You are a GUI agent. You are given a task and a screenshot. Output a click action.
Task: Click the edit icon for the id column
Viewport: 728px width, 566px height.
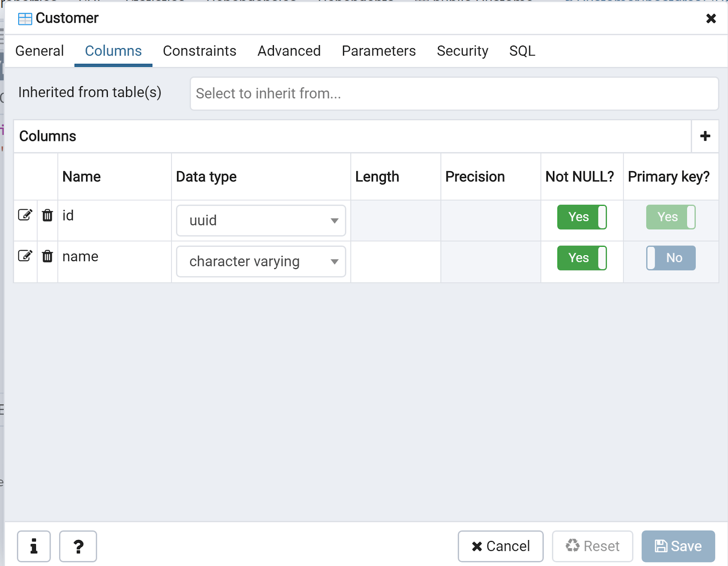[25, 215]
